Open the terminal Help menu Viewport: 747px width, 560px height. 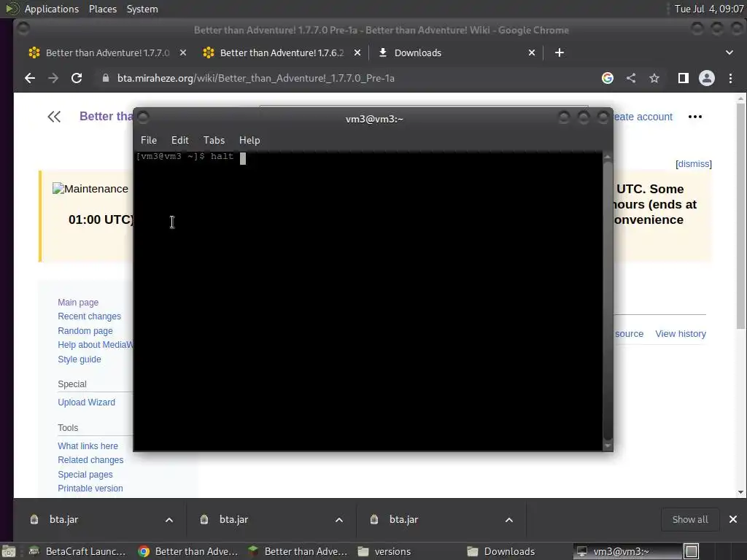click(x=249, y=140)
